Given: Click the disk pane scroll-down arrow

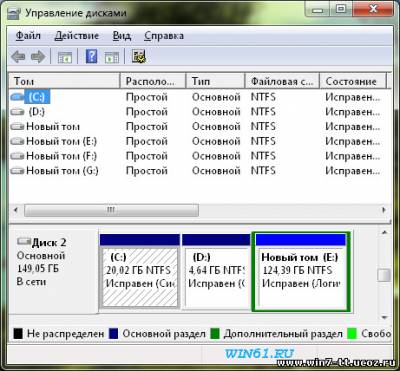Looking at the screenshot, I should 384,317.
